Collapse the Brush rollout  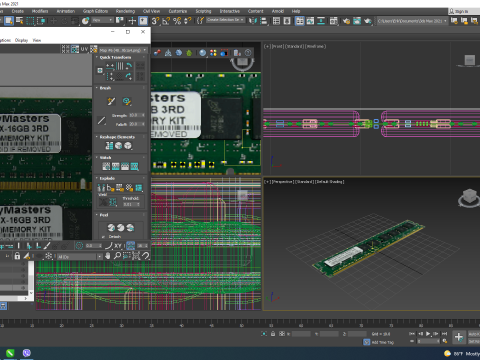point(105,88)
